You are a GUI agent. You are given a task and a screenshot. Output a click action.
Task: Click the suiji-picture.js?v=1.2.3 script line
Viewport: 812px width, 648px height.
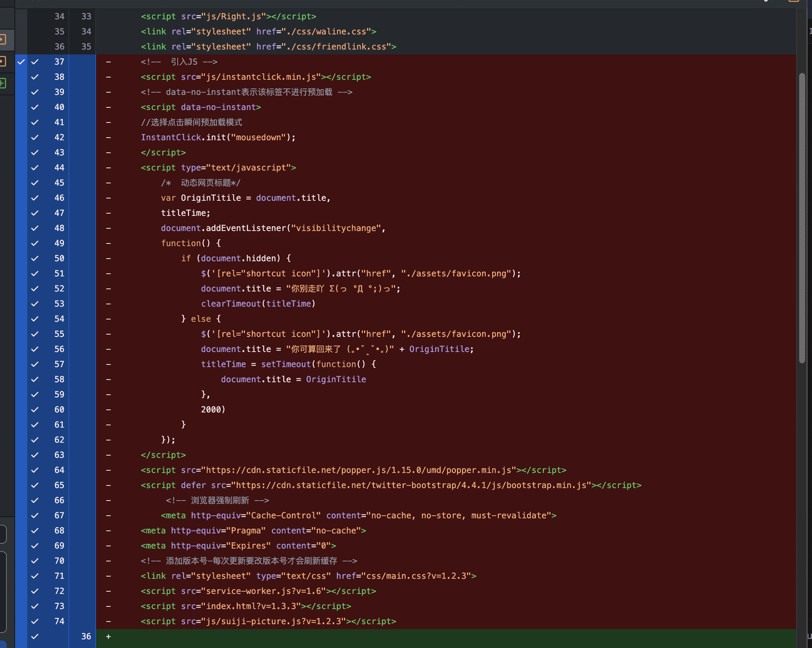[x=268, y=621]
